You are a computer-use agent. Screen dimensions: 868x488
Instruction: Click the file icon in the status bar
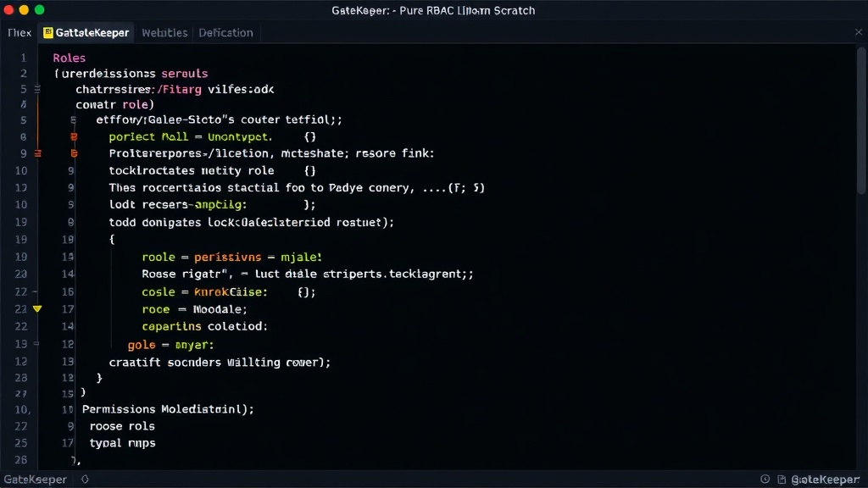tap(782, 480)
